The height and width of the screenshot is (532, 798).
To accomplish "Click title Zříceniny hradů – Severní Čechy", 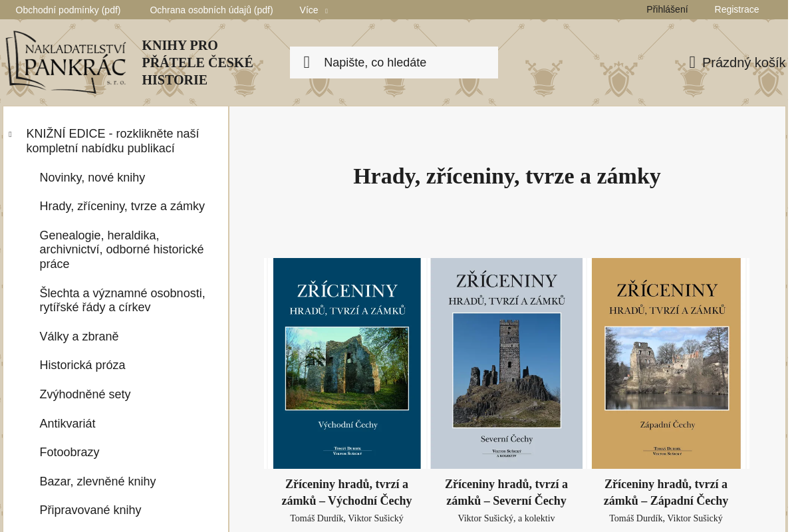I will click(x=506, y=492).
